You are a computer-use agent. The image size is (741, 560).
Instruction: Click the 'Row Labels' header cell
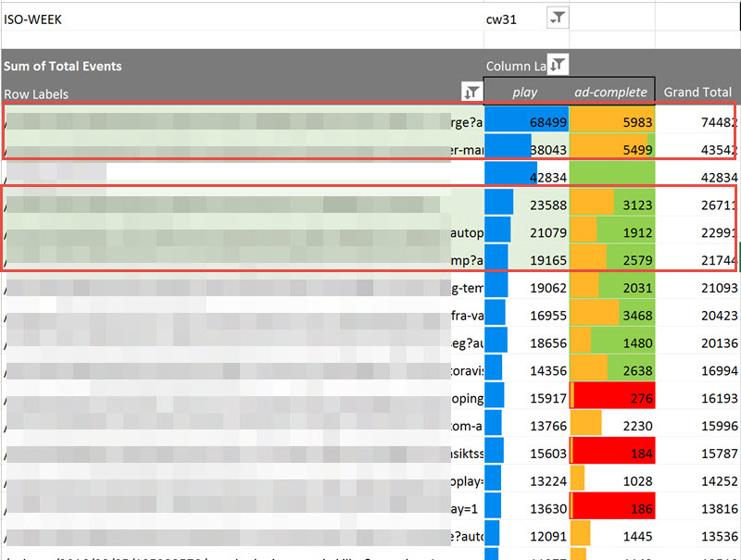tap(37, 93)
